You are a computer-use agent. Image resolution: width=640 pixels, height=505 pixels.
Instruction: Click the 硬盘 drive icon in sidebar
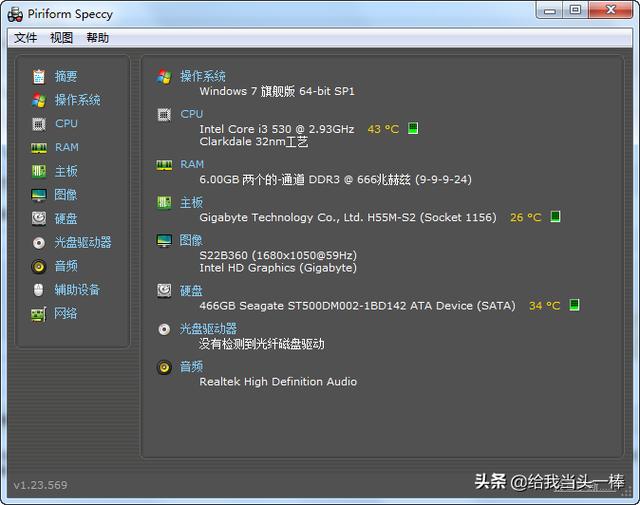(x=39, y=218)
